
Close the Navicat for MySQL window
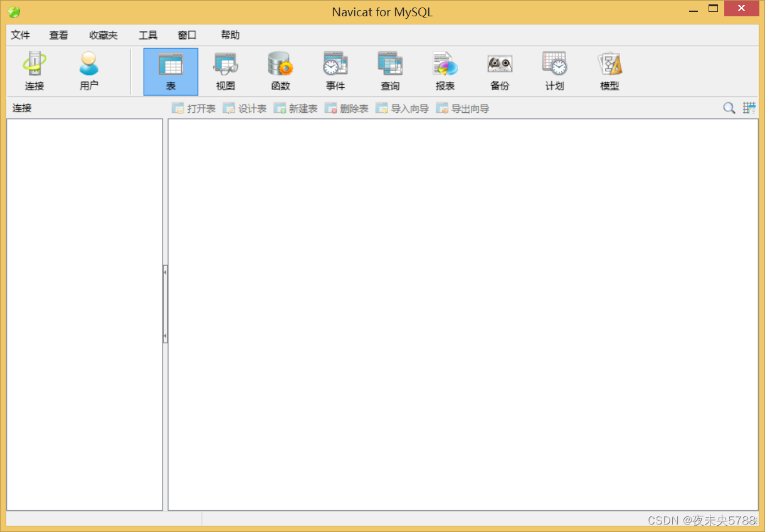click(741, 9)
